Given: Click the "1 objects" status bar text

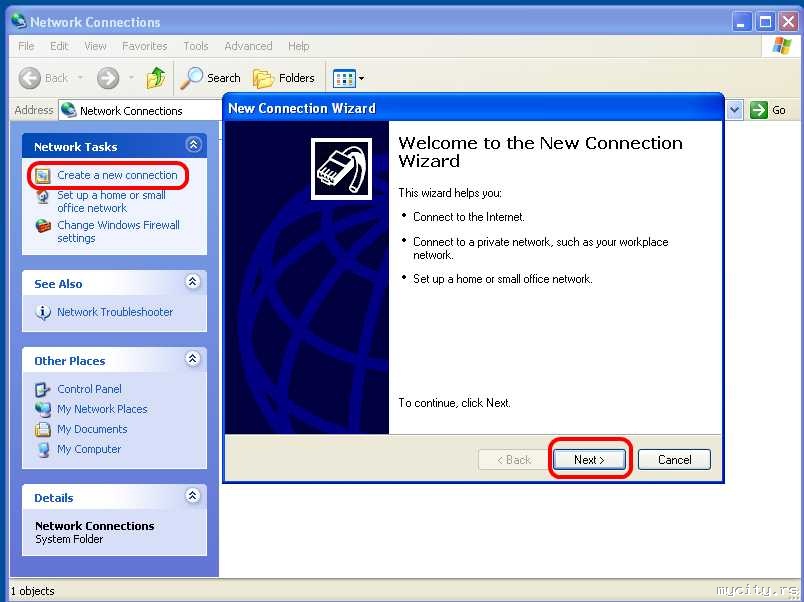Looking at the screenshot, I should (x=32, y=591).
